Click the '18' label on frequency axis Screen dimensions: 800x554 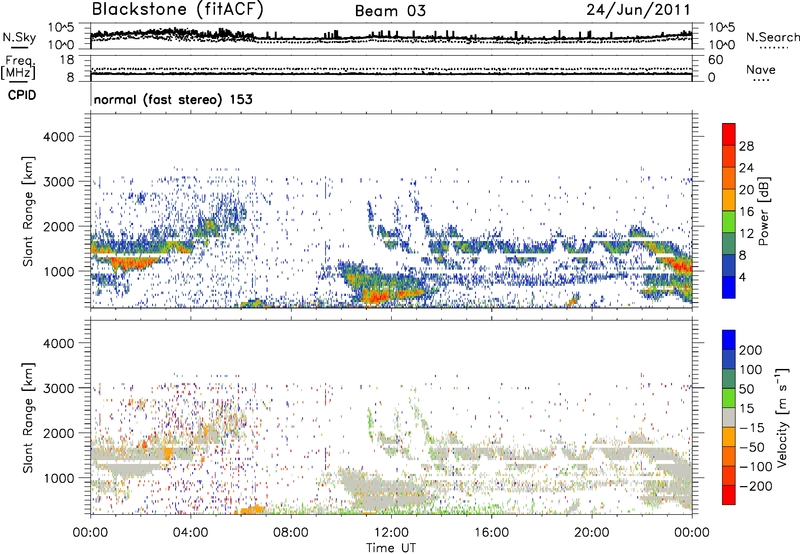(66, 60)
